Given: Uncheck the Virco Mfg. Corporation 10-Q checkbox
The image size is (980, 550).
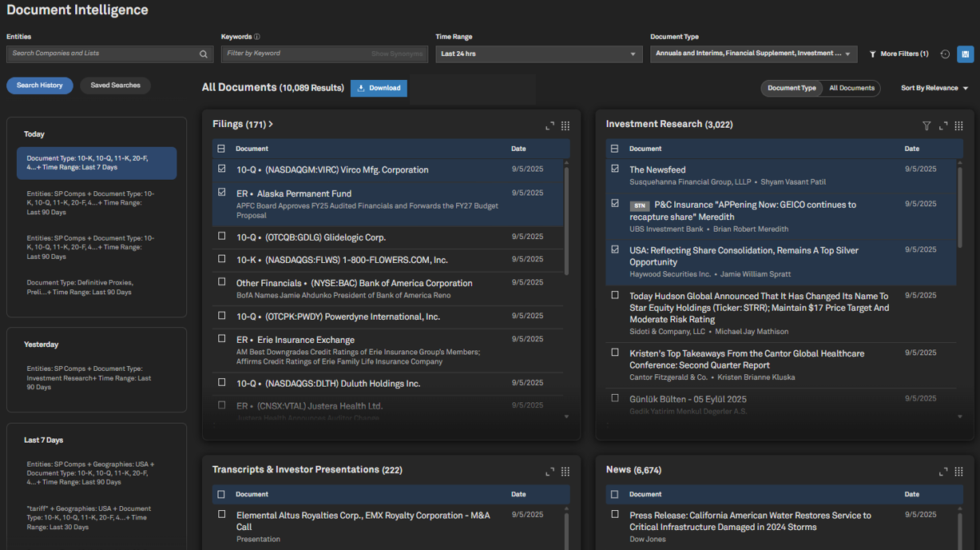Looking at the screenshot, I should (x=222, y=169).
